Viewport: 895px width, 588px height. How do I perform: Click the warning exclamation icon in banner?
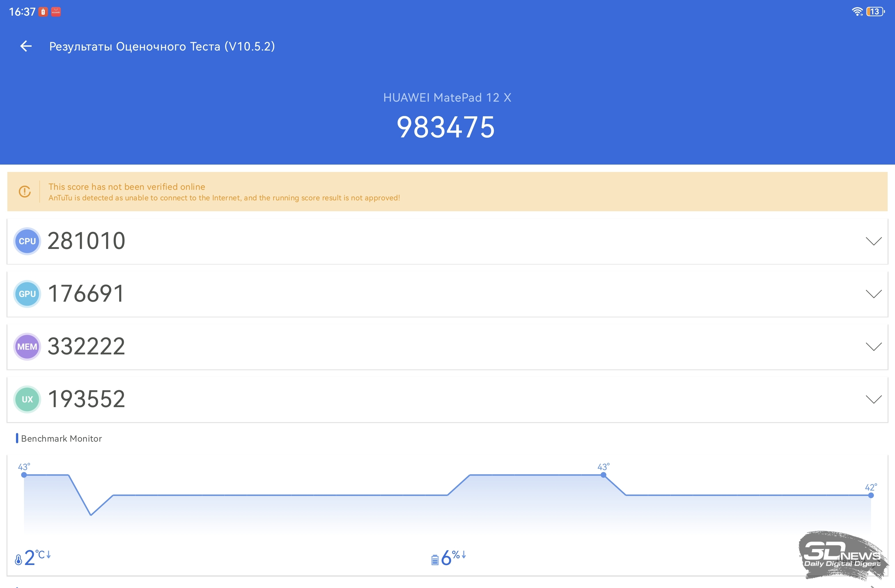coord(25,191)
